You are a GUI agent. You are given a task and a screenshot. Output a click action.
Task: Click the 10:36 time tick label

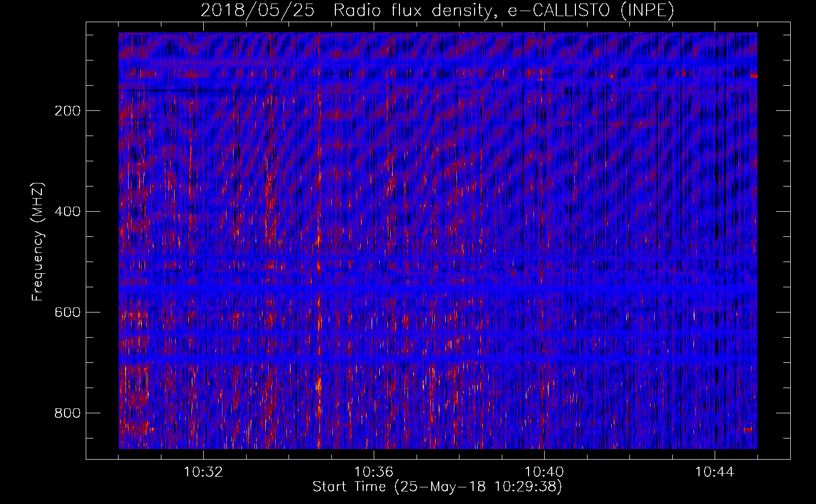click(374, 472)
